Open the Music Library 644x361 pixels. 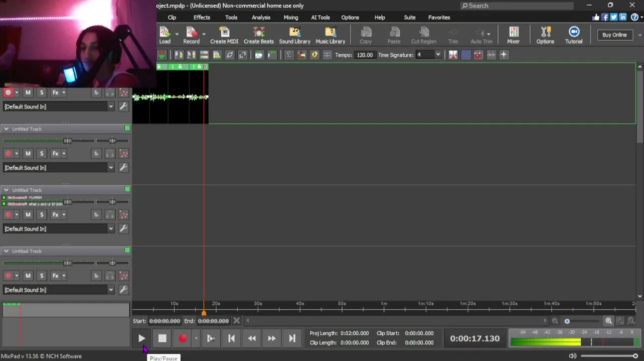tap(330, 35)
